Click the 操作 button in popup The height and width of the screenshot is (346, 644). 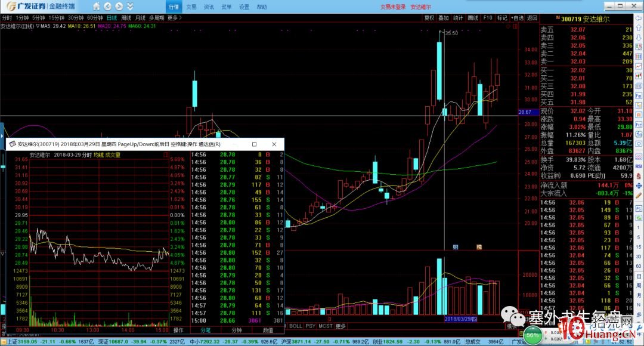coord(178,330)
